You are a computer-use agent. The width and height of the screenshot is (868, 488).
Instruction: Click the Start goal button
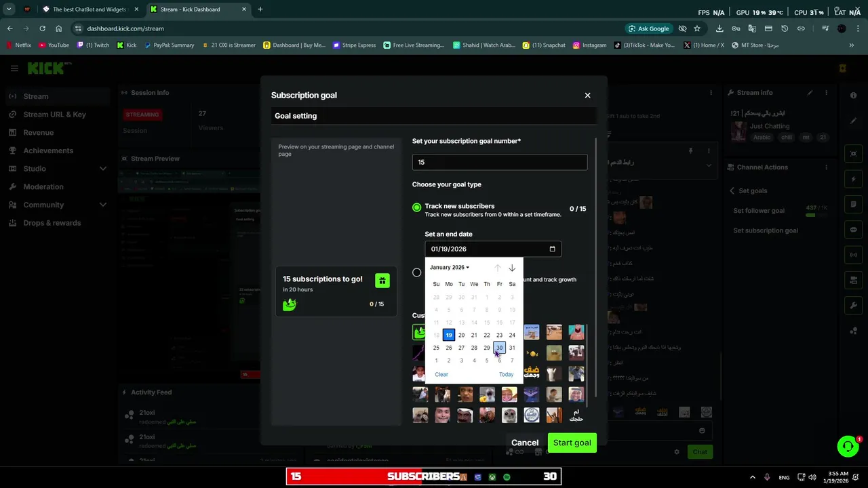[572, 443]
